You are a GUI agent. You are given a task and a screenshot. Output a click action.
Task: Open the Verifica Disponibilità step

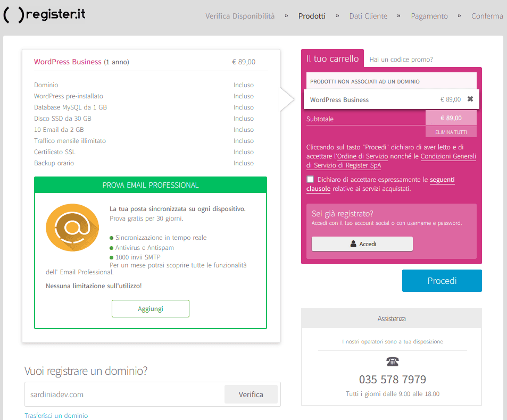pos(240,16)
